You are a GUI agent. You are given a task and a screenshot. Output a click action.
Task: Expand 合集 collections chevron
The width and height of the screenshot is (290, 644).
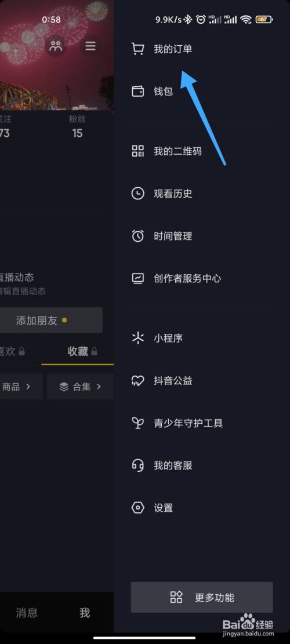tap(80, 387)
